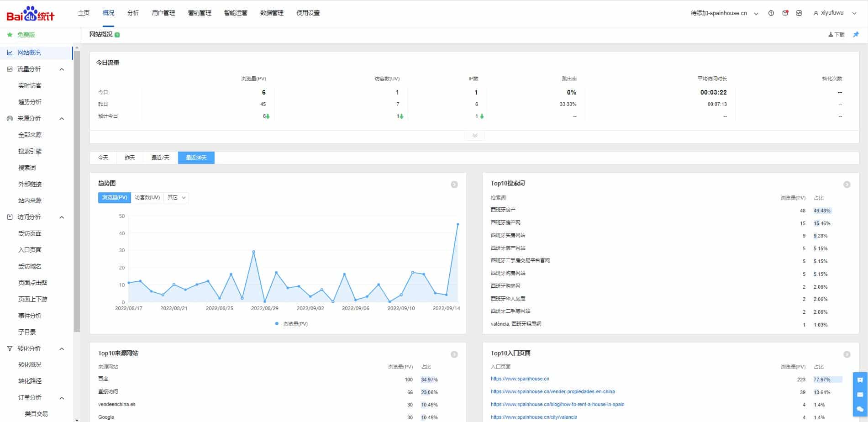Toggle the 浏览量(PV) chart metric
868x422 pixels.
[115, 198]
